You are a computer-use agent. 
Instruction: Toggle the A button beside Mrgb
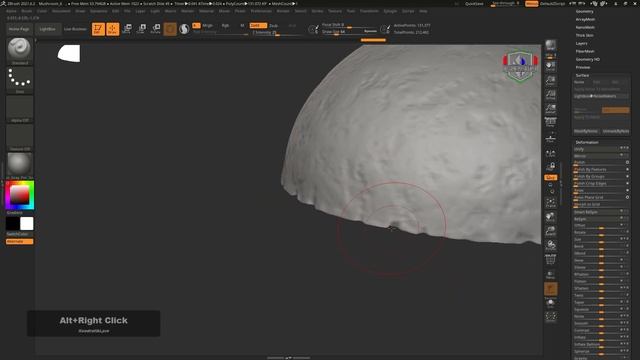(196, 25)
